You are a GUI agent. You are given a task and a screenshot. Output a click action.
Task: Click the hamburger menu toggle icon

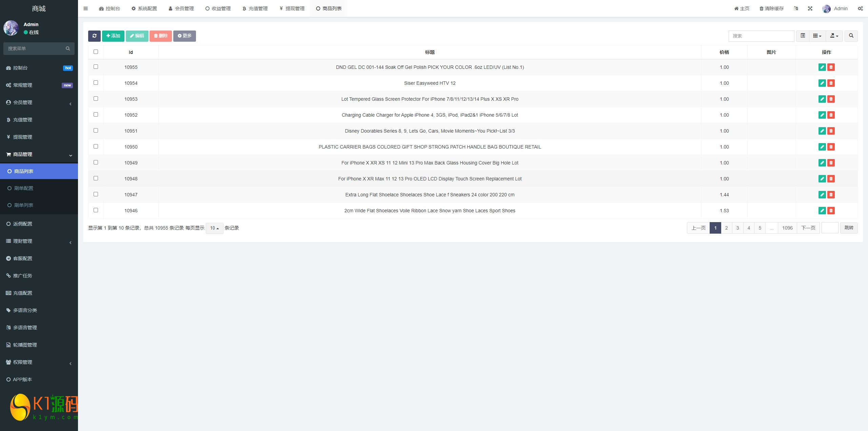point(85,8)
